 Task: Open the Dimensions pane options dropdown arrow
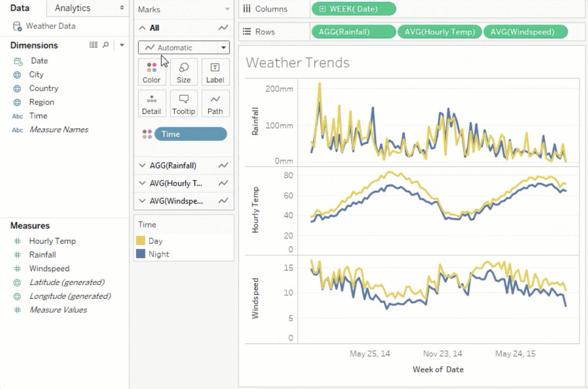coord(122,45)
